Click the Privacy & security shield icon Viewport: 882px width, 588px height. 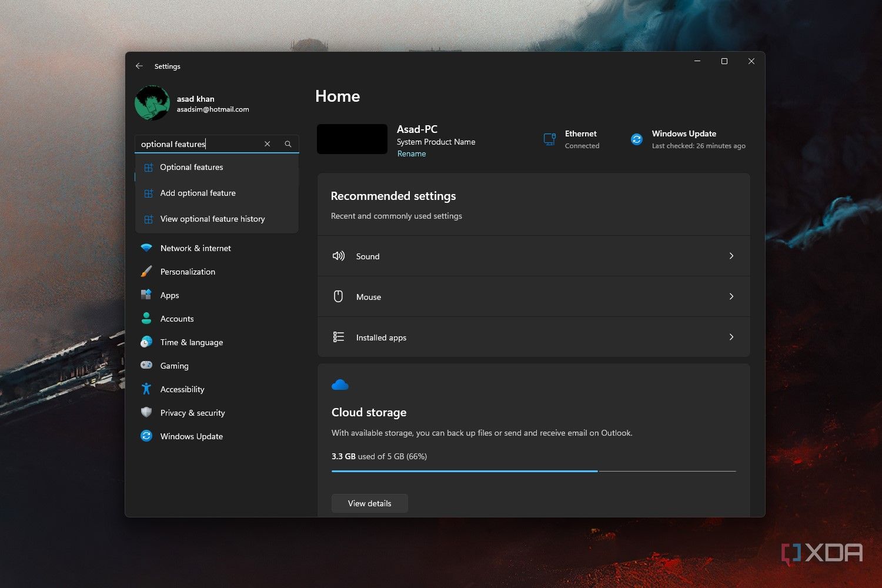pyautogui.click(x=146, y=413)
